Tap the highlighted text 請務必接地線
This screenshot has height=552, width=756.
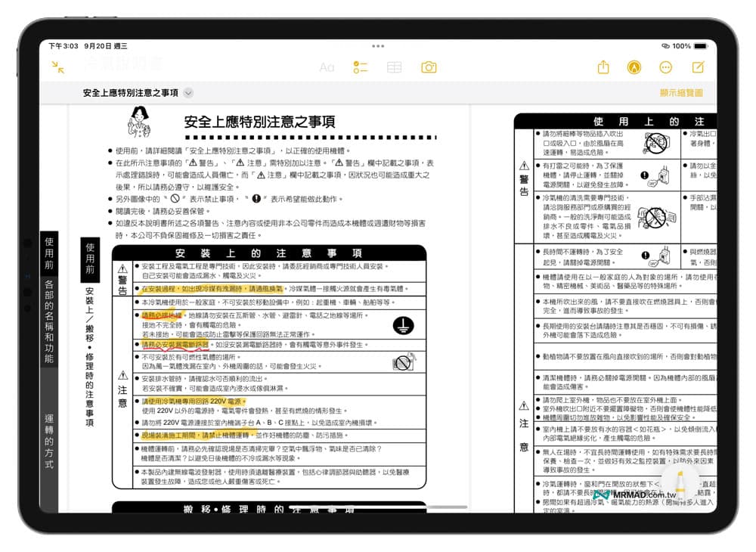pyautogui.click(x=162, y=315)
